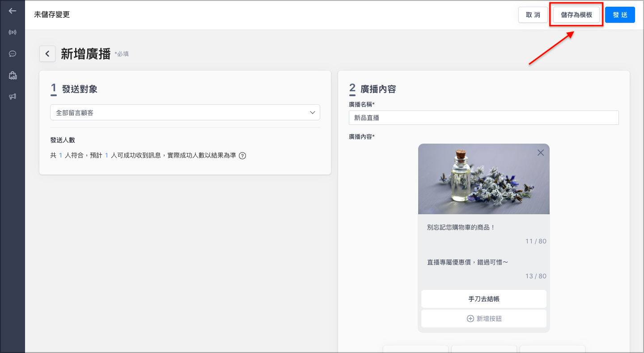Click the 取消 button
This screenshot has width=644, height=353.
coord(533,15)
